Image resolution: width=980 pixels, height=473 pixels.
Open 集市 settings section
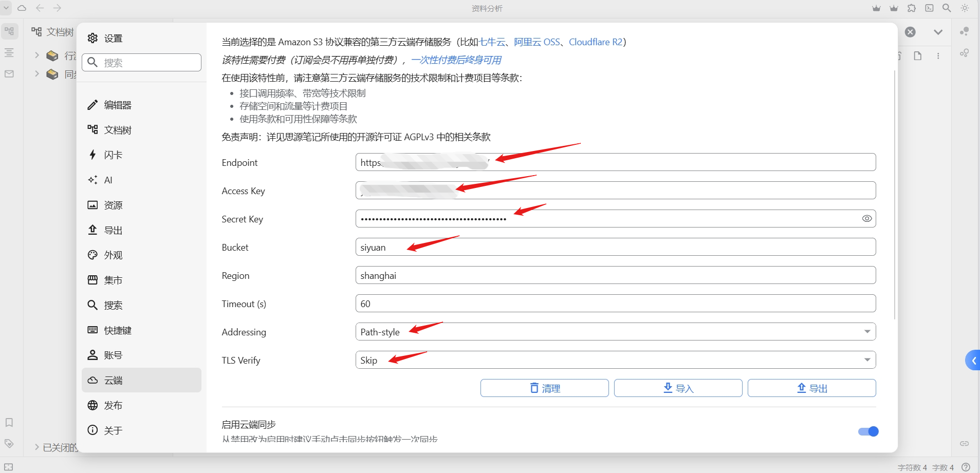(141, 280)
